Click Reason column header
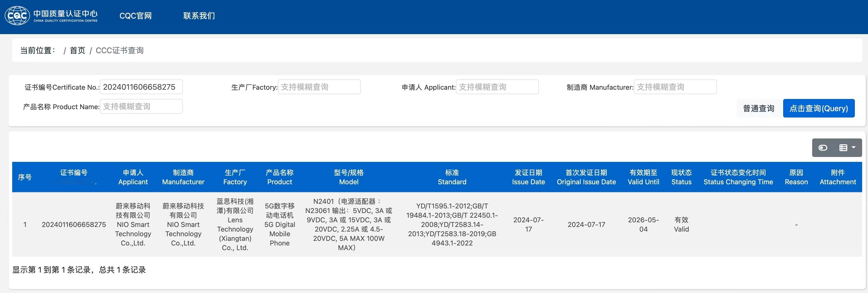 [796, 177]
